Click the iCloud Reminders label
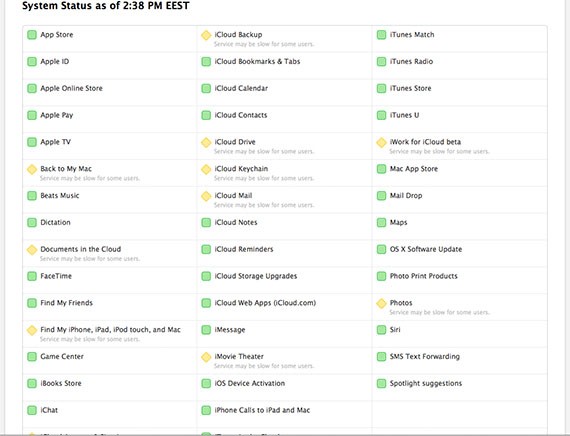 pyautogui.click(x=244, y=249)
